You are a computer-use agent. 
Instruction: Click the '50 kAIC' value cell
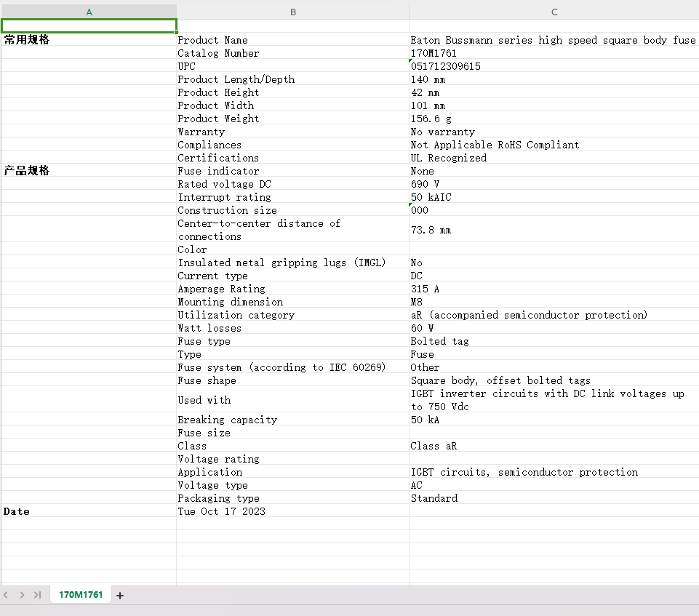pyautogui.click(x=554, y=197)
